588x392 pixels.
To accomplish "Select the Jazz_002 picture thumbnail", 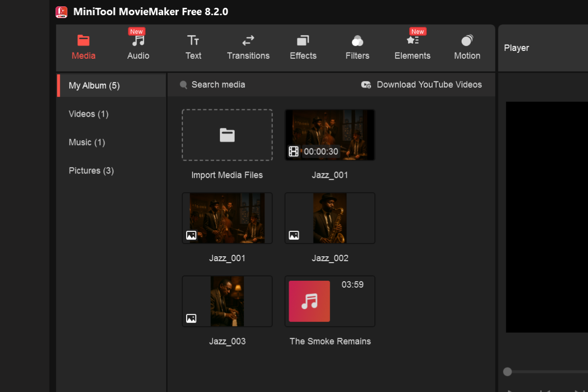I will pyautogui.click(x=330, y=218).
